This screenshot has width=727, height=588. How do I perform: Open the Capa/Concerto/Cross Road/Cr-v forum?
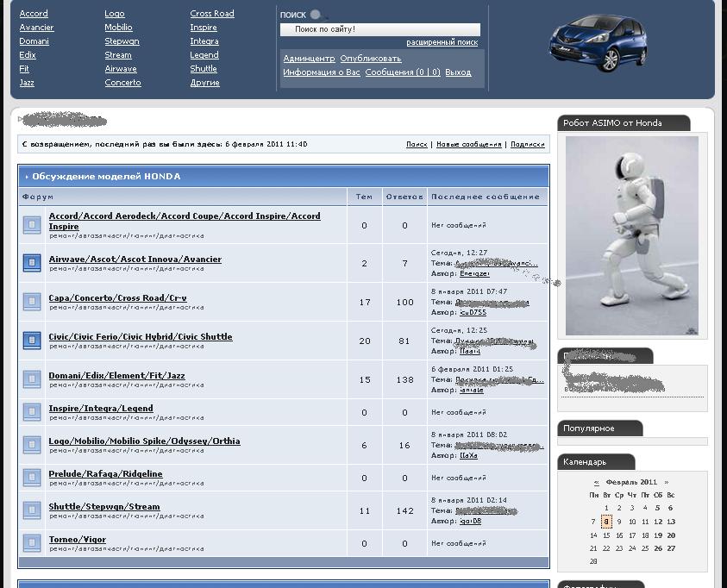click(117, 298)
